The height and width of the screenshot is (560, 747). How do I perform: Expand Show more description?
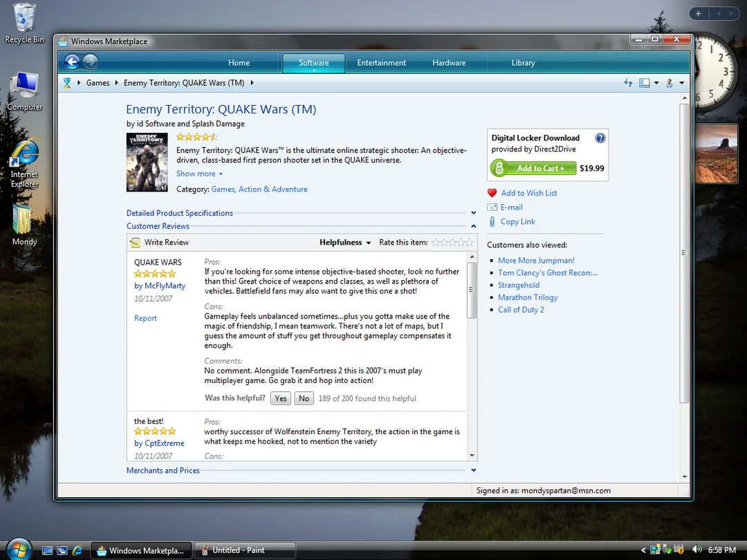[199, 174]
